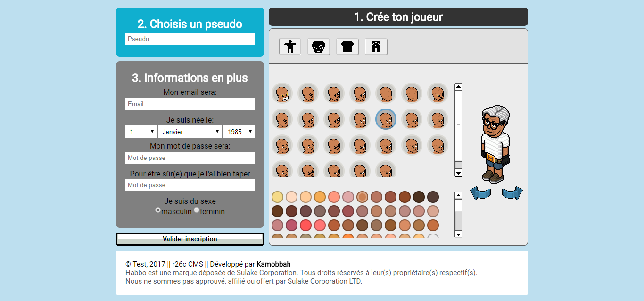This screenshot has height=301, width=644.
Task: Click the '1. Crée ton joueur' heading
Action: 398,17
